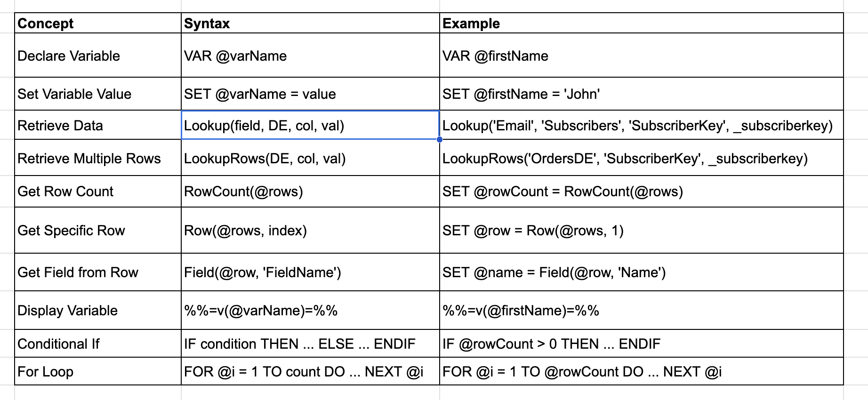The width and height of the screenshot is (868, 400).
Task: Click the For Loop concept cell
Action: tap(98, 371)
